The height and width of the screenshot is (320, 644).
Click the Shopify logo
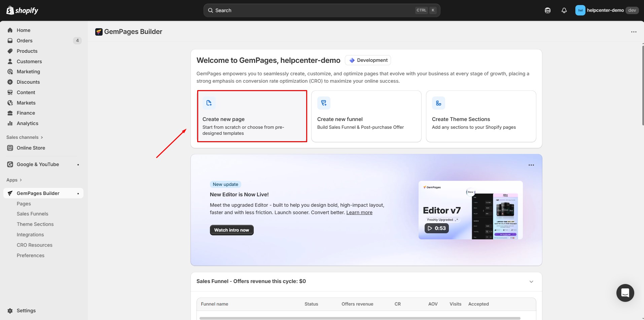point(22,10)
